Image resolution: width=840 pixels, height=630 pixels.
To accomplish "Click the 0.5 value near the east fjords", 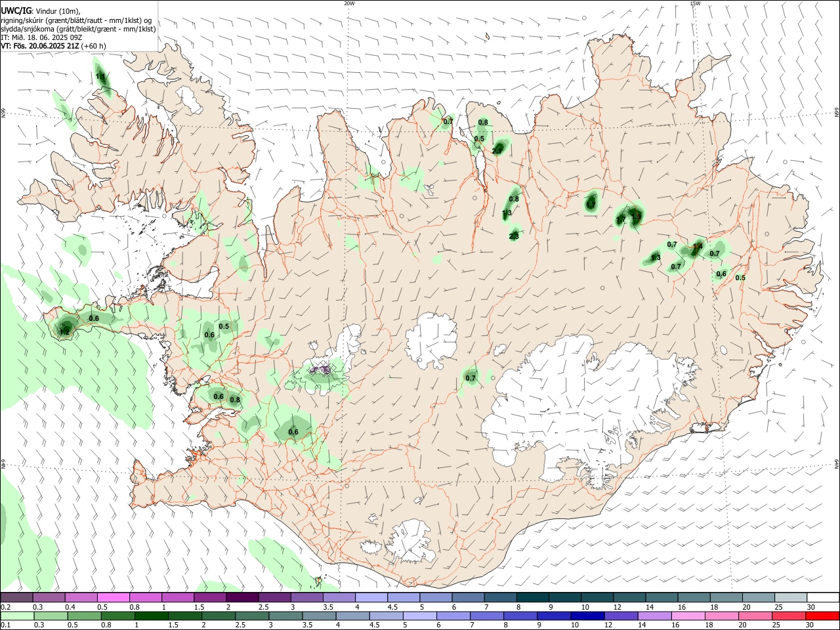I will click(x=740, y=278).
